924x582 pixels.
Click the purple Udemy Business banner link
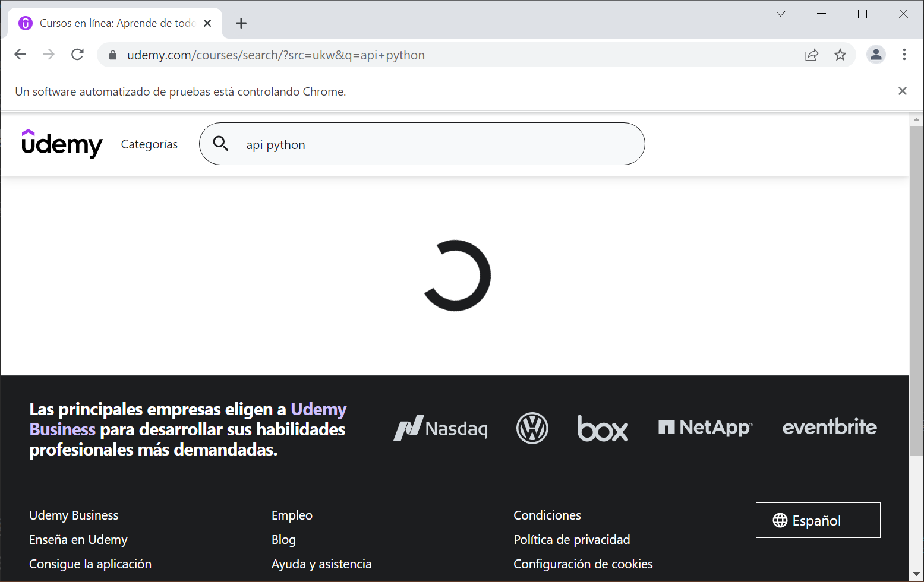(188, 419)
